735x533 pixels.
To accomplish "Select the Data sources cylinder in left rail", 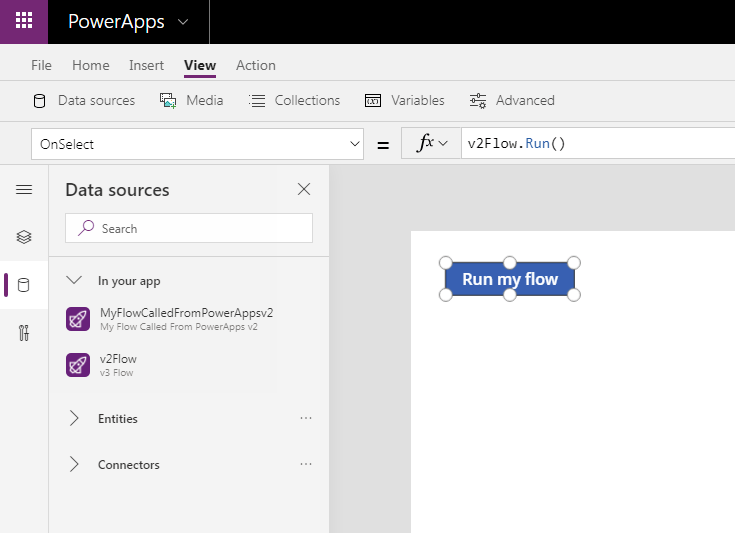I will click(x=23, y=285).
